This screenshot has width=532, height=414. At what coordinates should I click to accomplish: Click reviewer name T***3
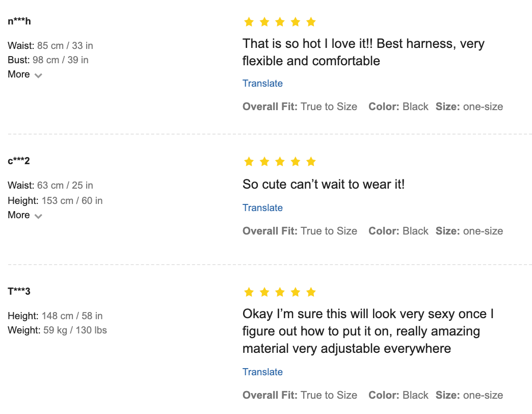(x=19, y=292)
